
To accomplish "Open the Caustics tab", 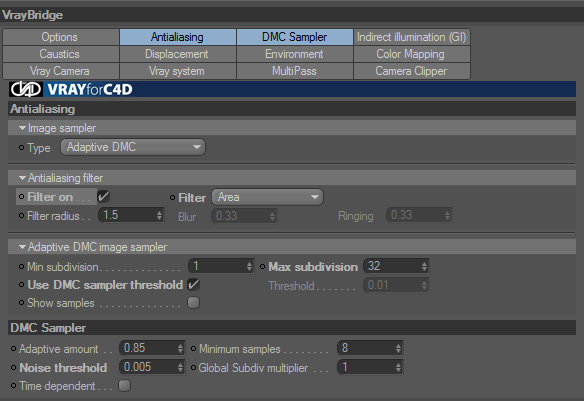I will [61, 54].
